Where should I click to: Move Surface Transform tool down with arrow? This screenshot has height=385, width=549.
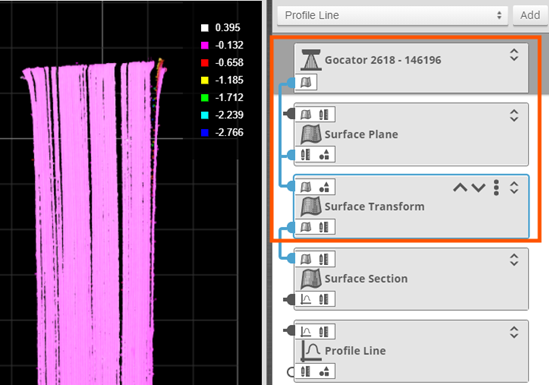pyautogui.click(x=478, y=188)
